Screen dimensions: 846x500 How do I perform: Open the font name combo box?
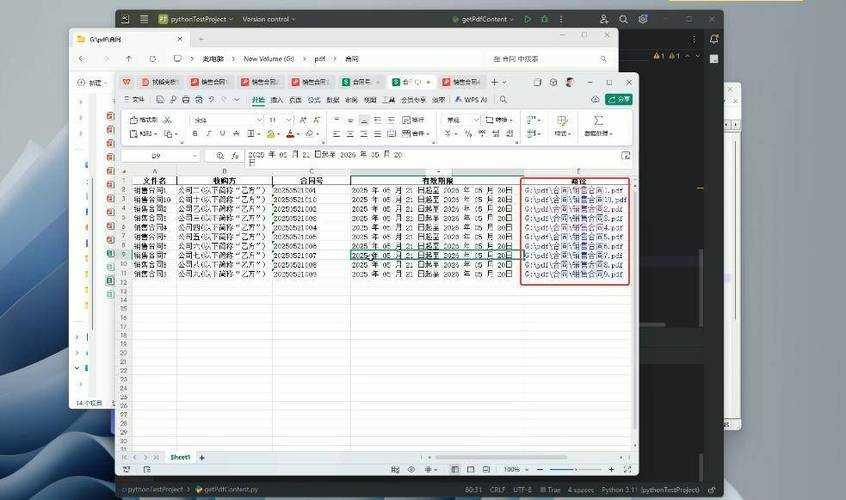pos(227,120)
